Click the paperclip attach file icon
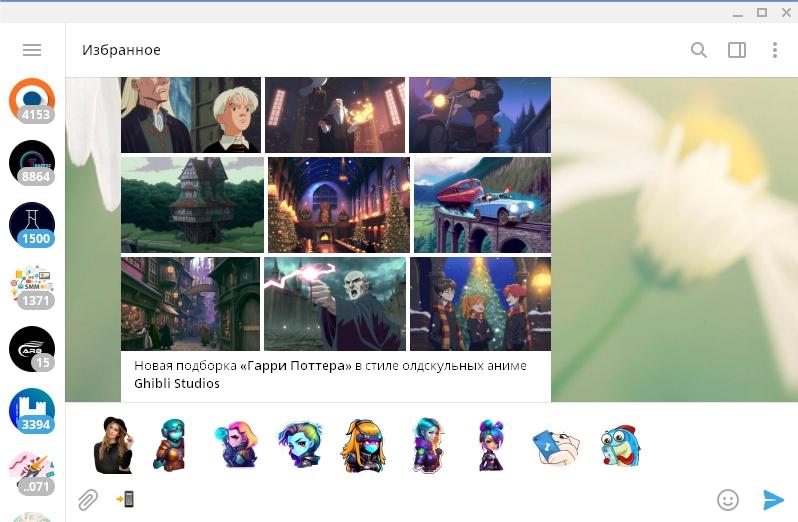Screen dimensions: 798x522 pos(88,499)
